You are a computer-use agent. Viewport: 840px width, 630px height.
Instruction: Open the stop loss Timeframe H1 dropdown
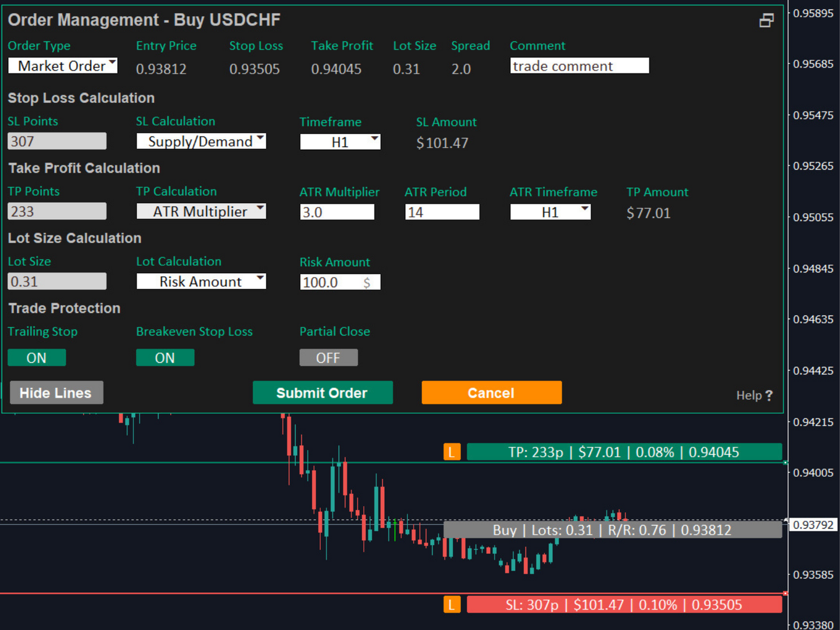(x=340, y=142)
